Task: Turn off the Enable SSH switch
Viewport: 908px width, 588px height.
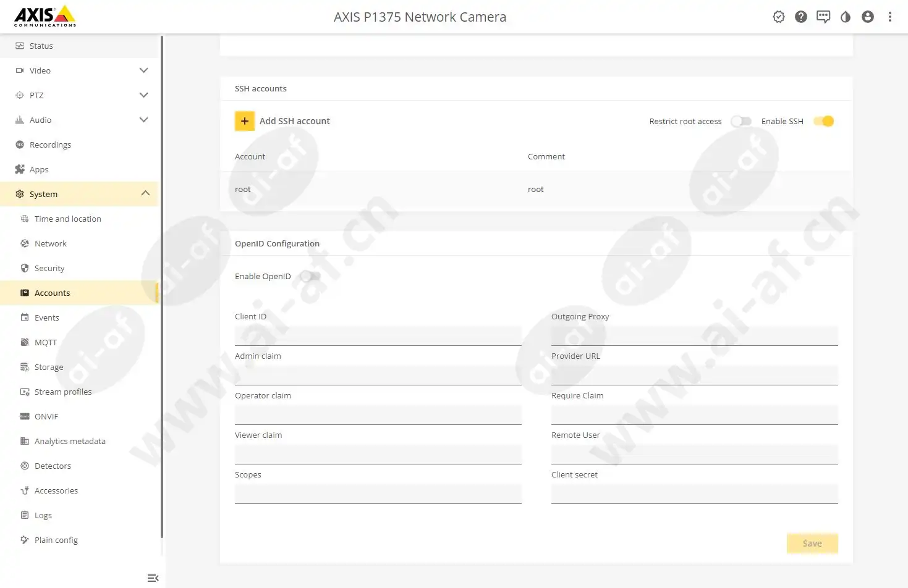Action: coord(824,121)
